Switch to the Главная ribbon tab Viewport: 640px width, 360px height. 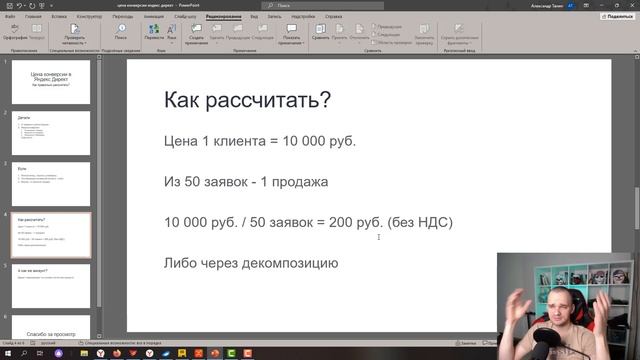(33, 17)
